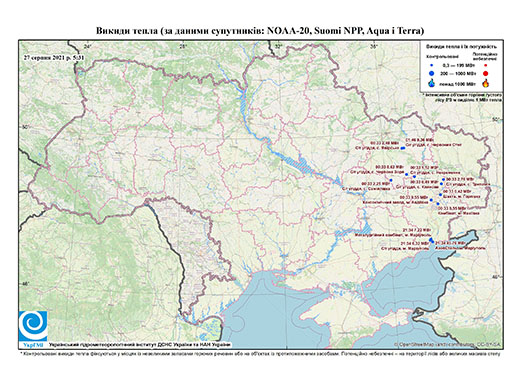520x368 pixels.
Task: Click the Azovstal Mariupol label text
Action: (x=460, y=248)
